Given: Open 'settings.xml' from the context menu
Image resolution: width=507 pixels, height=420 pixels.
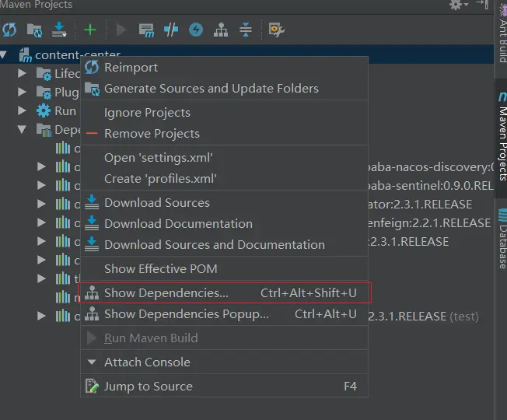Looking at the screenshot, I should pos(224,158).
